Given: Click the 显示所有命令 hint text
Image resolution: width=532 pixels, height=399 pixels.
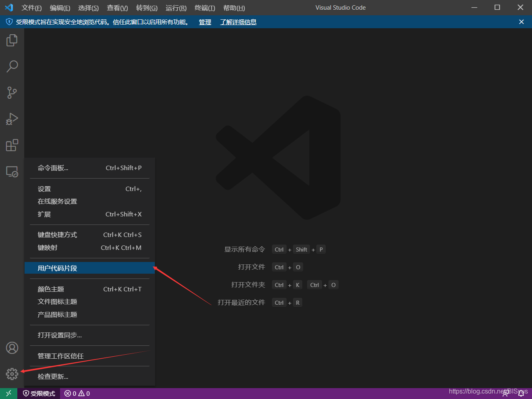Looking at the screenshot, I should coord(245,249).
